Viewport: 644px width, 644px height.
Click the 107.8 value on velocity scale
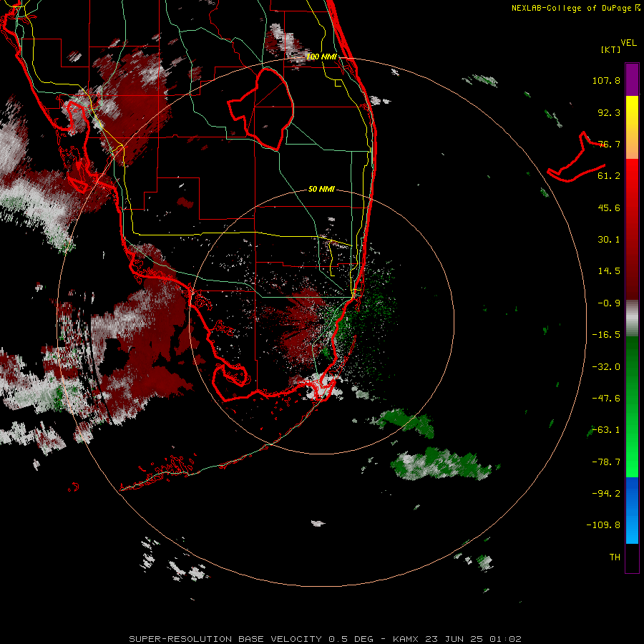(606, 80)
